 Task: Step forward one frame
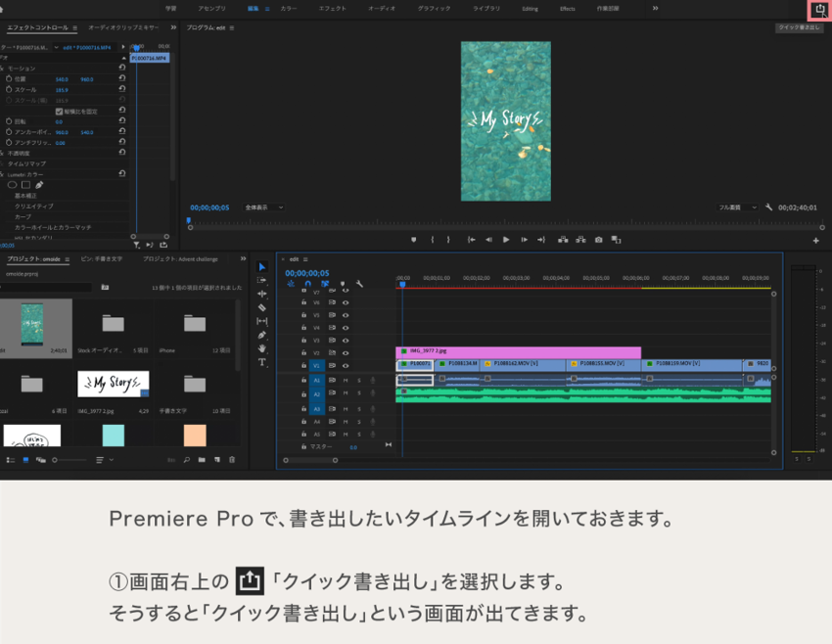[525, 240]
